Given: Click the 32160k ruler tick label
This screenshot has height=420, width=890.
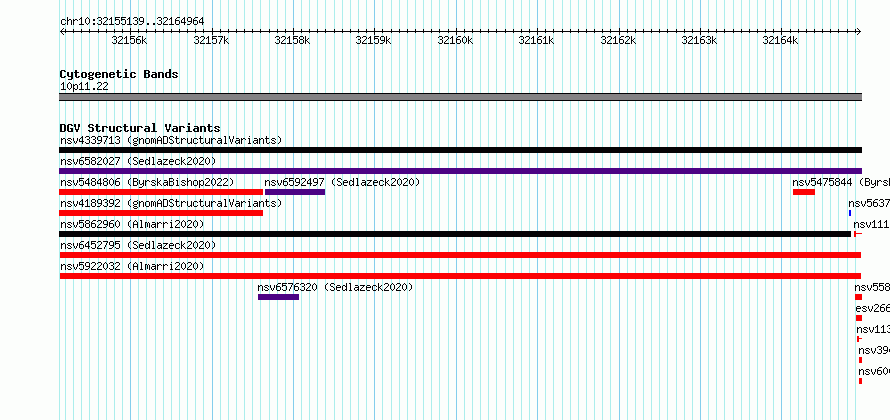Looking at the screenshot, I should [455, 40].
